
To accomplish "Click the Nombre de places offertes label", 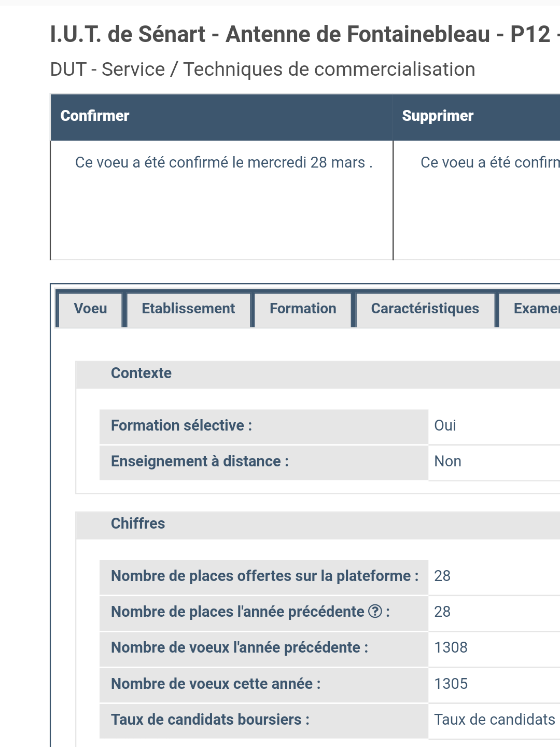I will coord(264,576).
